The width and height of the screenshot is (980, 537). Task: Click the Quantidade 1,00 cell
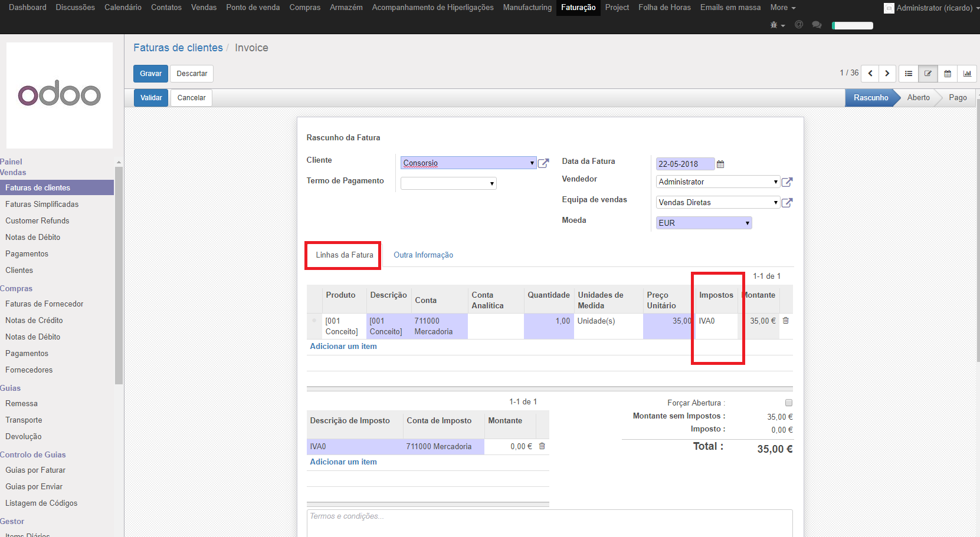click(x=549, y=326)
